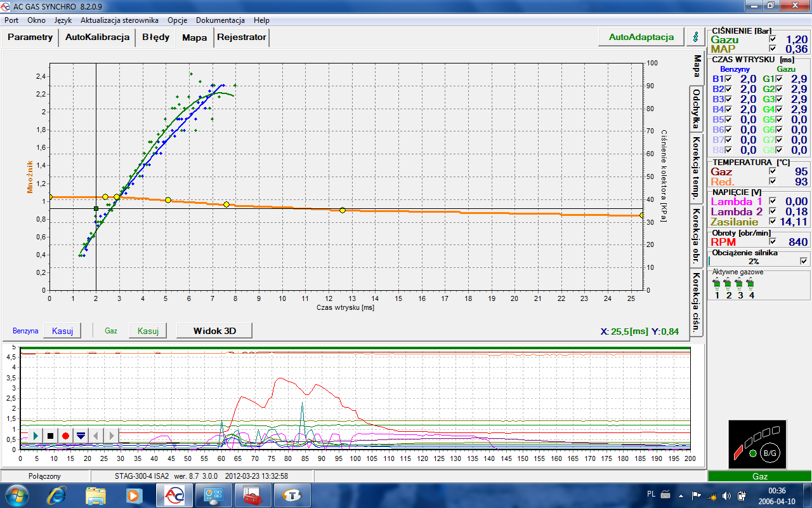The width and height of the screenshot is (812, 508).
Task: Launch Internet Explorer from taskbar
Action: (58, 495)
